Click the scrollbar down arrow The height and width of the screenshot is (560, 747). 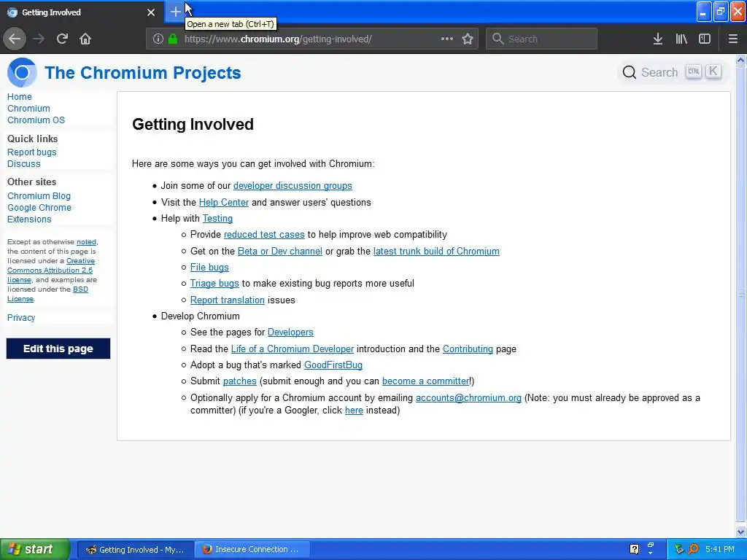point(740,532)
